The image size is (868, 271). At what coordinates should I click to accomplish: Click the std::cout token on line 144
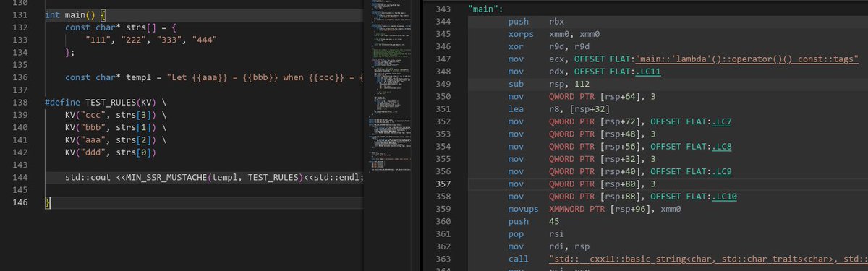click(x=88, y=178)
